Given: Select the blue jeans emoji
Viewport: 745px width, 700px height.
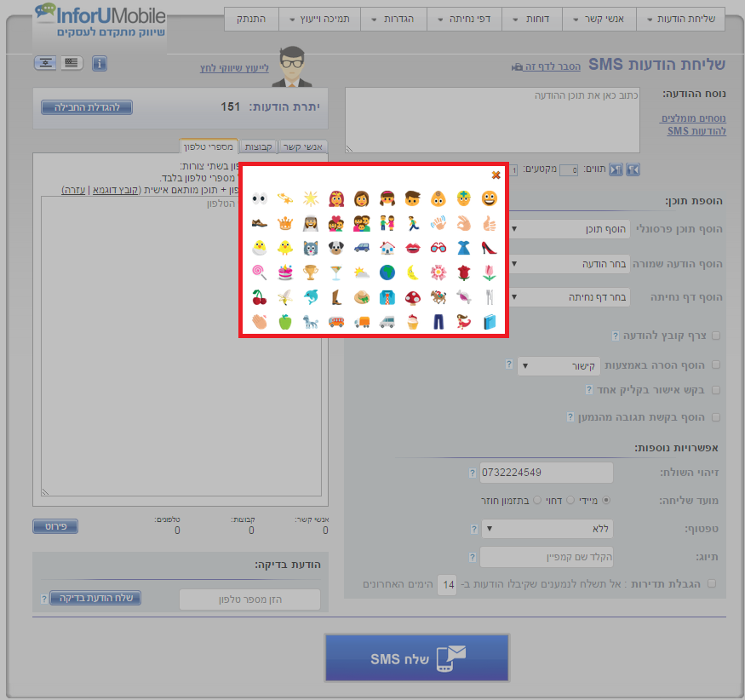Looking at the screenshot, I should coord(438,322).
